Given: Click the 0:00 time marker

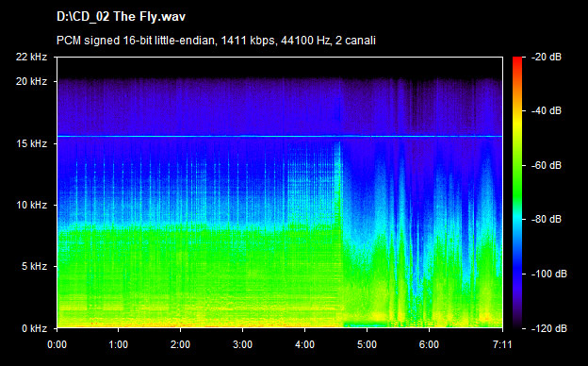Looking at the screenshot, I should (57, 344).
